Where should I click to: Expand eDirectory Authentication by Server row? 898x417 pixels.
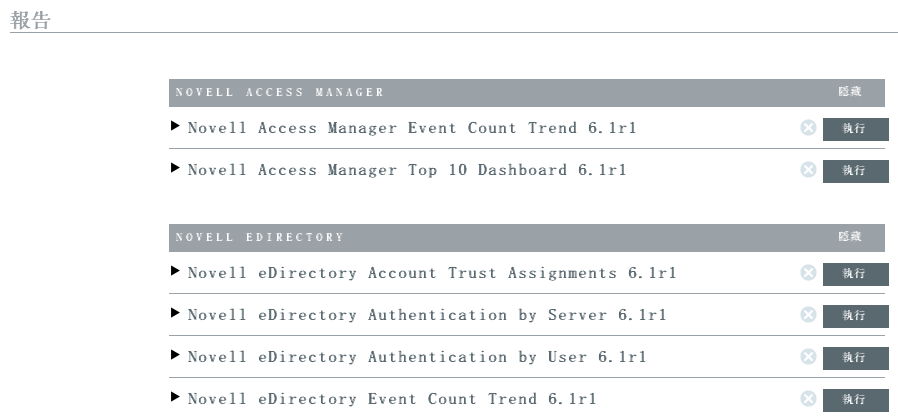pyautogui.click(x=176, y=314)
